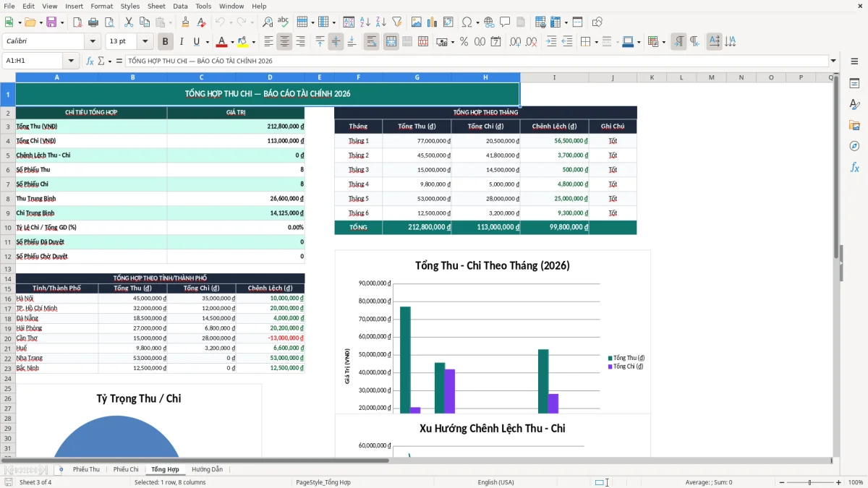Expand the Borders dropdown arrow
The height and width of the screenshot is (488, 868).
[597, 42]
